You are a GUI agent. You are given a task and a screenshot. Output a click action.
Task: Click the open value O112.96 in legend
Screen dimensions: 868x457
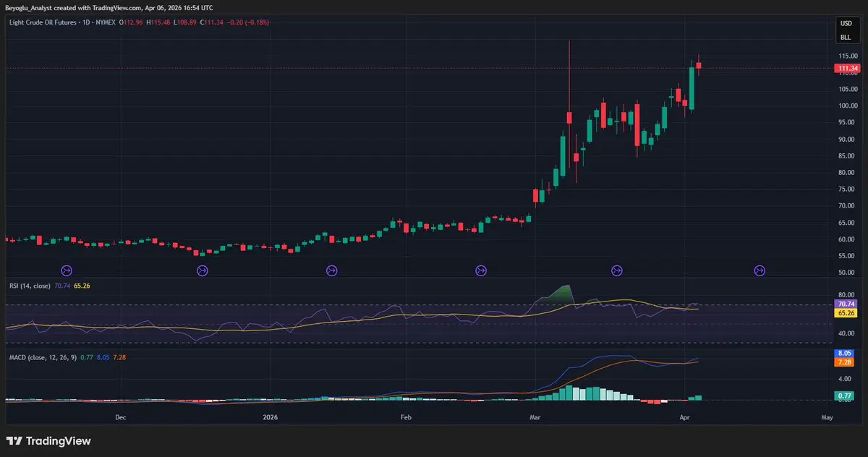132,22
